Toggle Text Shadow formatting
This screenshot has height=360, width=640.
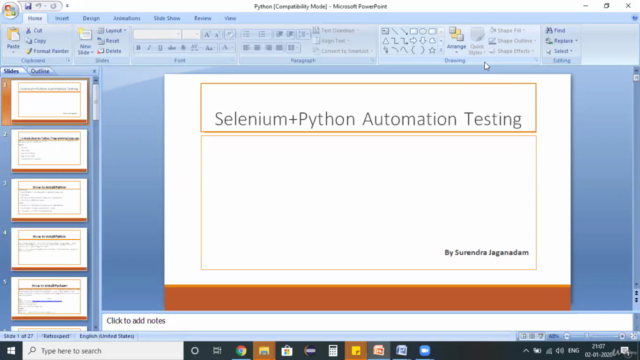pyautogui.click(x=183, y=48)
